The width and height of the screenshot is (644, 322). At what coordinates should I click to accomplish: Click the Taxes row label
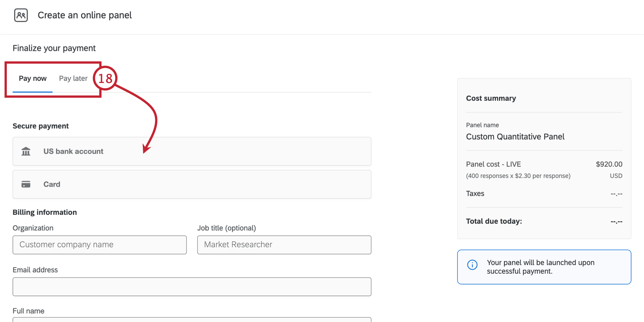pos(475,194)
